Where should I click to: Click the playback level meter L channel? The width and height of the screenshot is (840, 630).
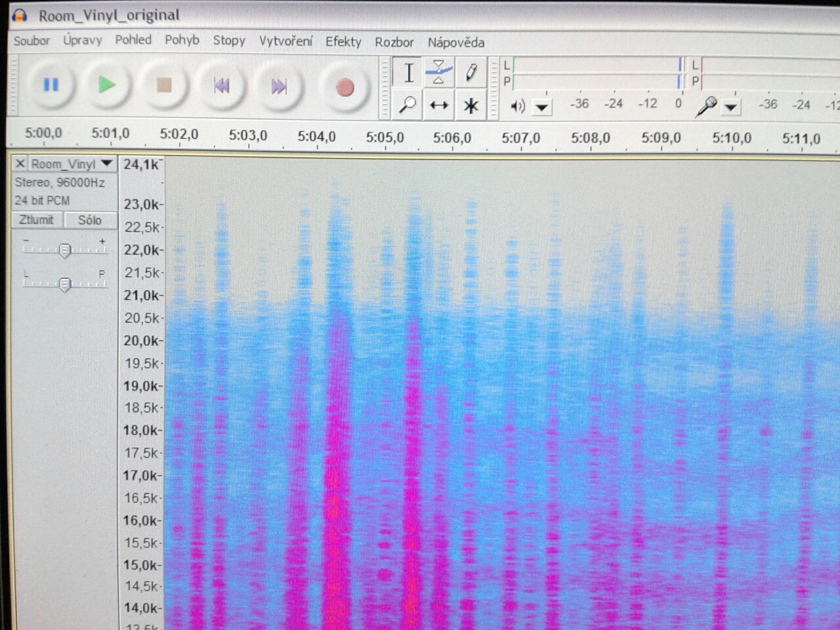(598, 64)
